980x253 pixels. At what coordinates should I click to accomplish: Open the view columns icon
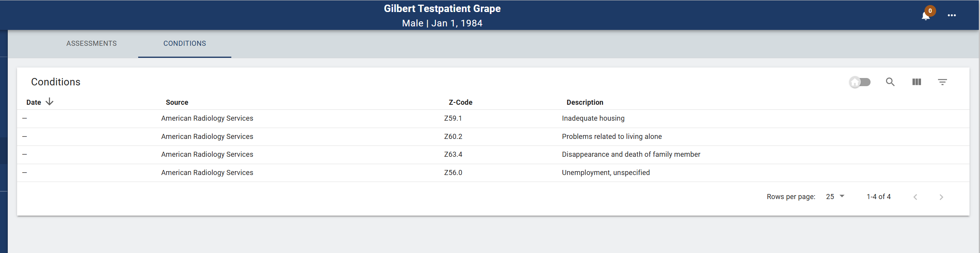(917, 82)
